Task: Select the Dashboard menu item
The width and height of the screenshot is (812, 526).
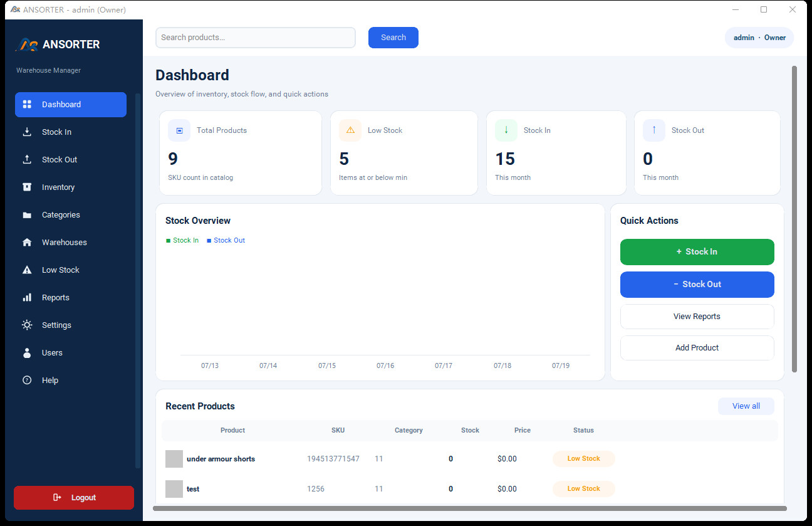Action: pos(71,105)
